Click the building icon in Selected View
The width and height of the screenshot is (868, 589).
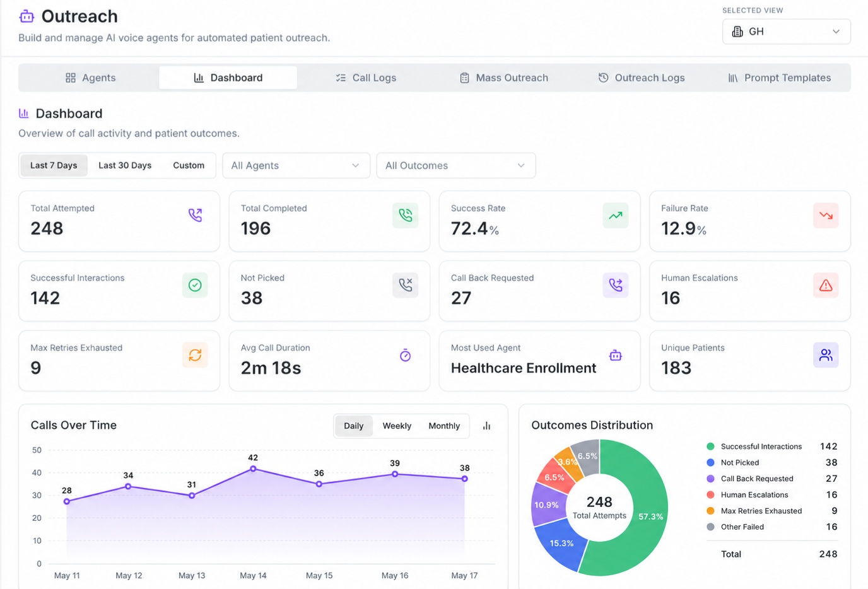click(737, 32)
